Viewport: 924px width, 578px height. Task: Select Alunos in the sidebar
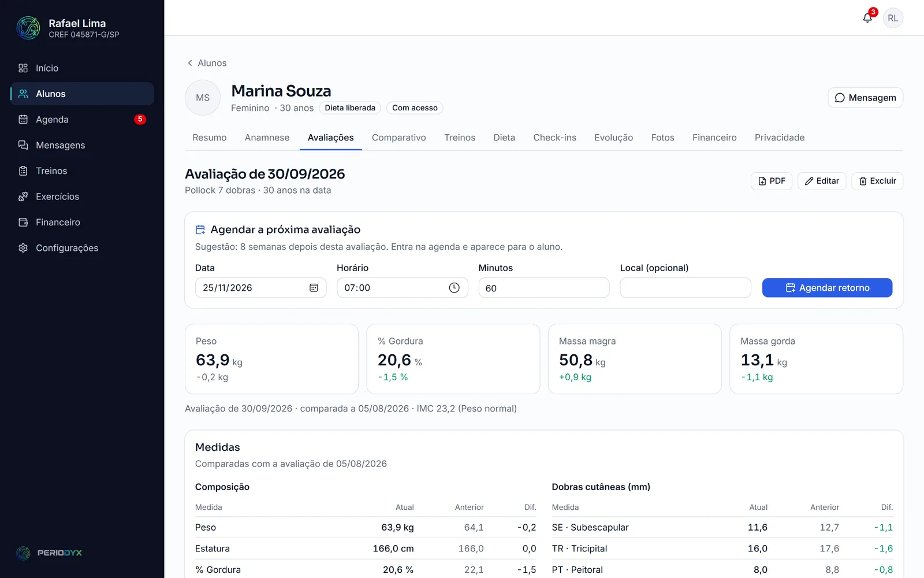pyautogui.click(x=82, y=94)
